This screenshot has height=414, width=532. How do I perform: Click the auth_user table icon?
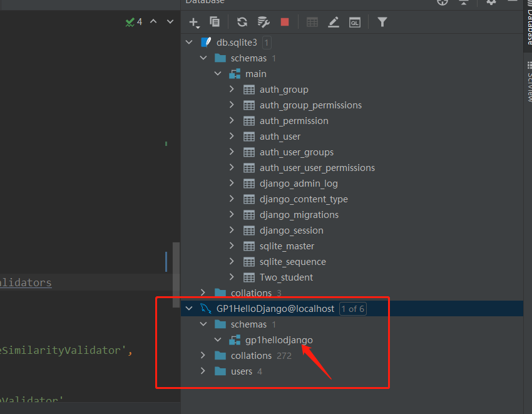249,137
